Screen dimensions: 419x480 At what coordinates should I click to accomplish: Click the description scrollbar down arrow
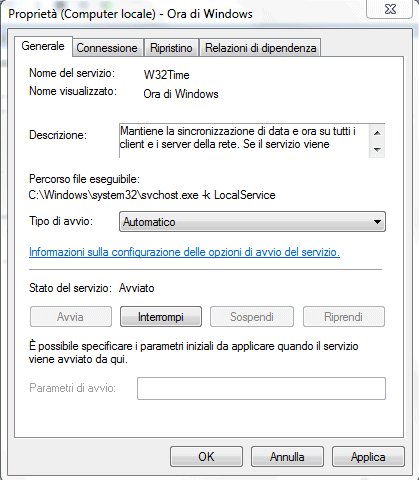coord(377,149)
